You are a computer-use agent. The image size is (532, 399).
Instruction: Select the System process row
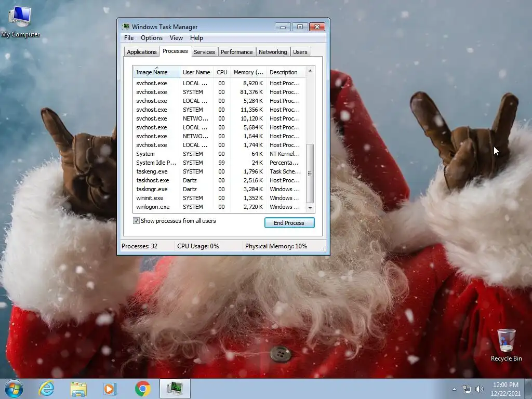click(x=219, y=154)
